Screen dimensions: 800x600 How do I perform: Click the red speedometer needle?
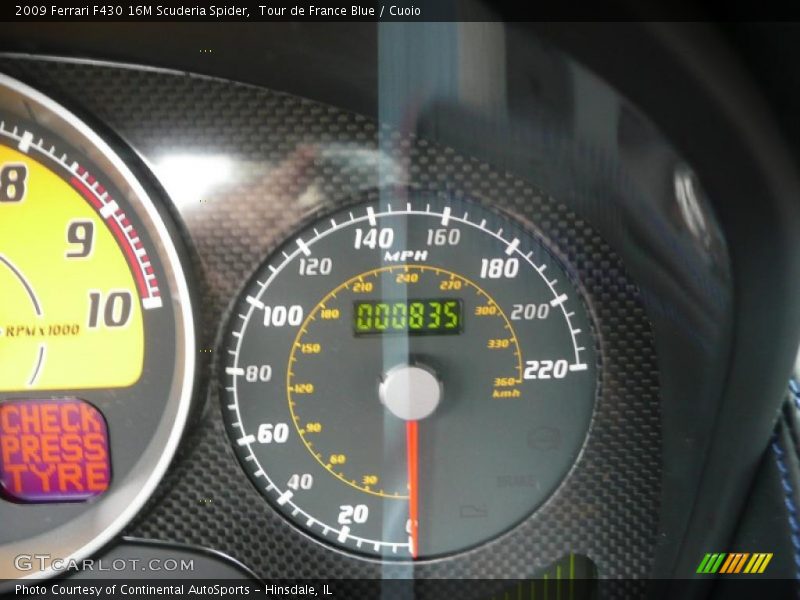413,488
